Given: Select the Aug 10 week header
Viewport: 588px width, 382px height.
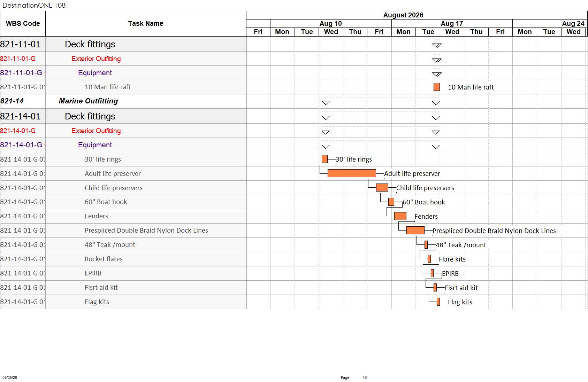Looking at the screenshot, I should (x=331, y=23).
